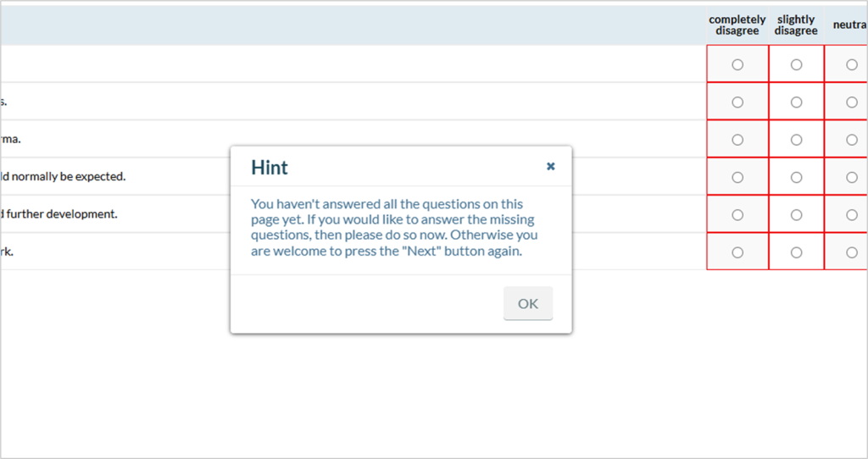The image size is (868, 459).
Task: Choose neutral for row ending 'rk.'
Action: [852, 252]
